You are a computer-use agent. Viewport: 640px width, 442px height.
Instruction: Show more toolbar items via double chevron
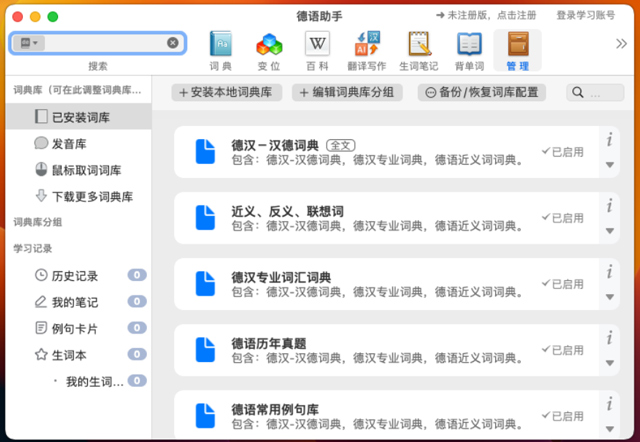621,43
